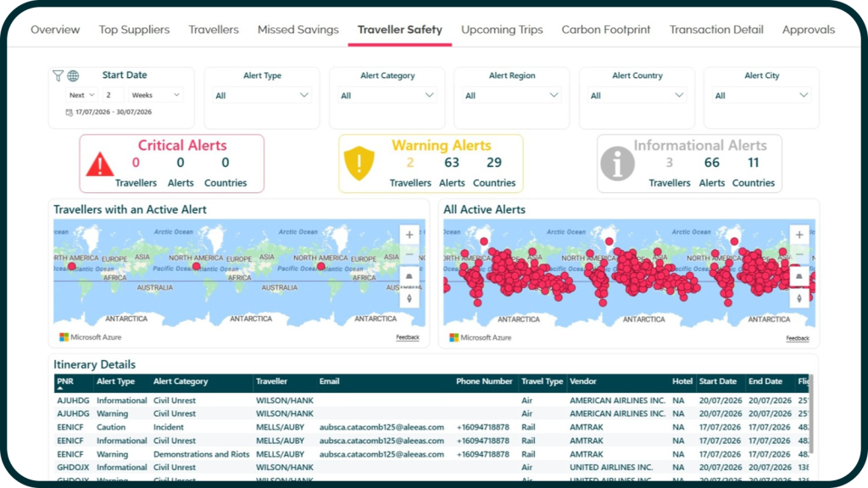
Task: Zoom out on the Travellers with an Active Alert map
Action: (409, 255)
